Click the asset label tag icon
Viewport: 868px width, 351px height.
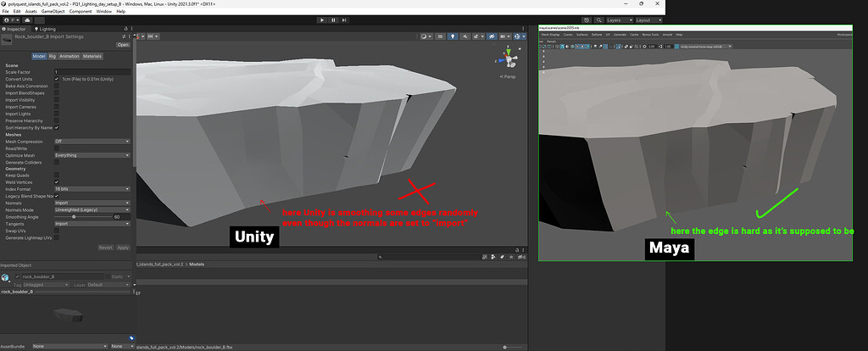(x=131, y=338)
